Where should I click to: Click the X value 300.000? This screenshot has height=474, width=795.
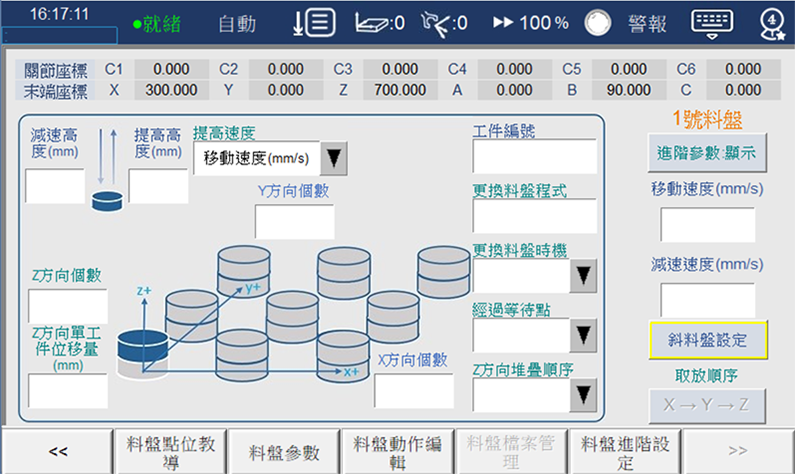click(171, 90)
